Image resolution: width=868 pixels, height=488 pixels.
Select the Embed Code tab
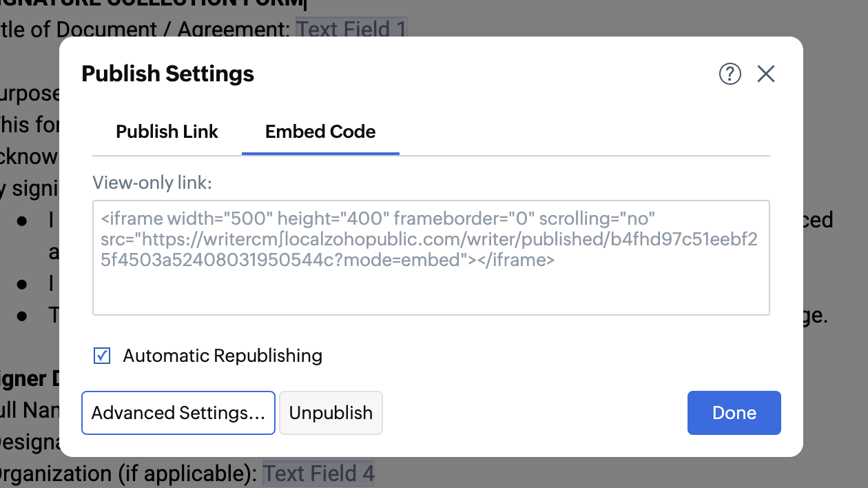[x=320, y=132]
